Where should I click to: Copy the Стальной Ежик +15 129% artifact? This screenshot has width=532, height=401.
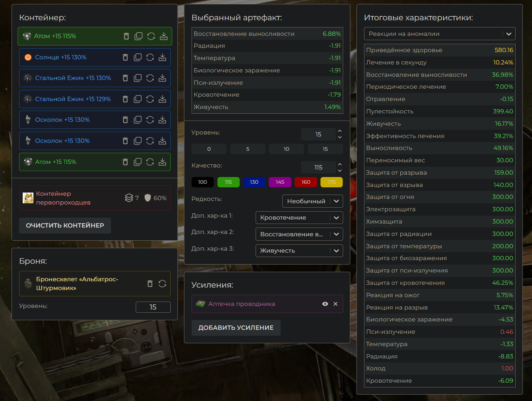pyautogui.click(x=138, y=99)
